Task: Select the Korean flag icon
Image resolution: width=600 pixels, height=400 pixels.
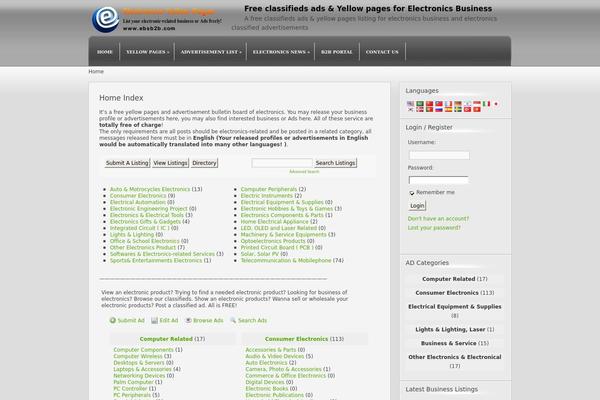Action: (x=410, y=109)
